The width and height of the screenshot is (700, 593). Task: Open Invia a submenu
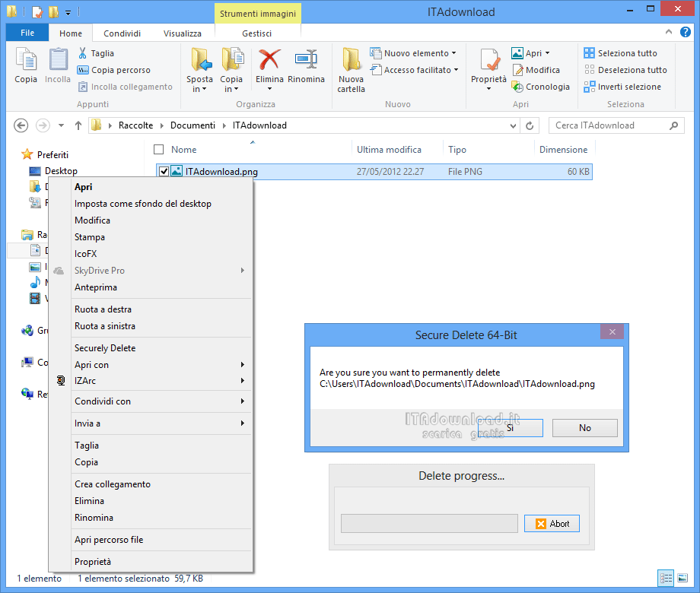pyautogui.click(x=161, y=423)
